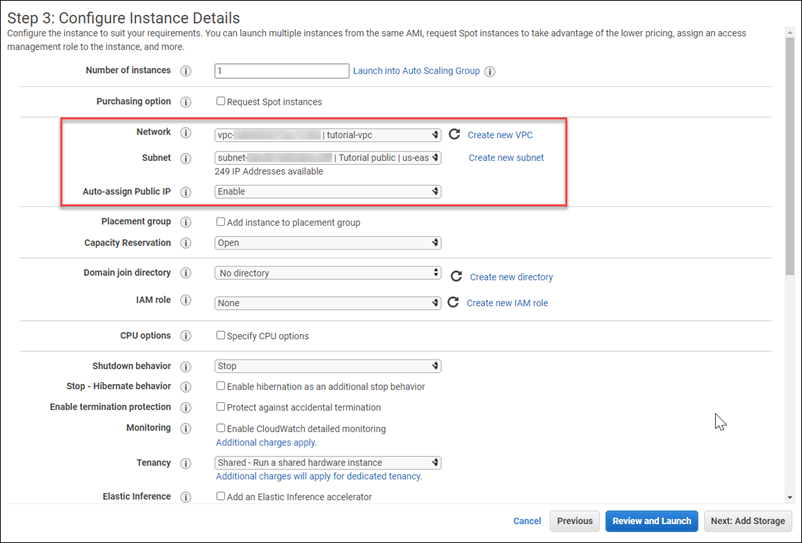Check Protect against accidental termination
The width and height of the screenshot is (802, 543).
(221, 407)
